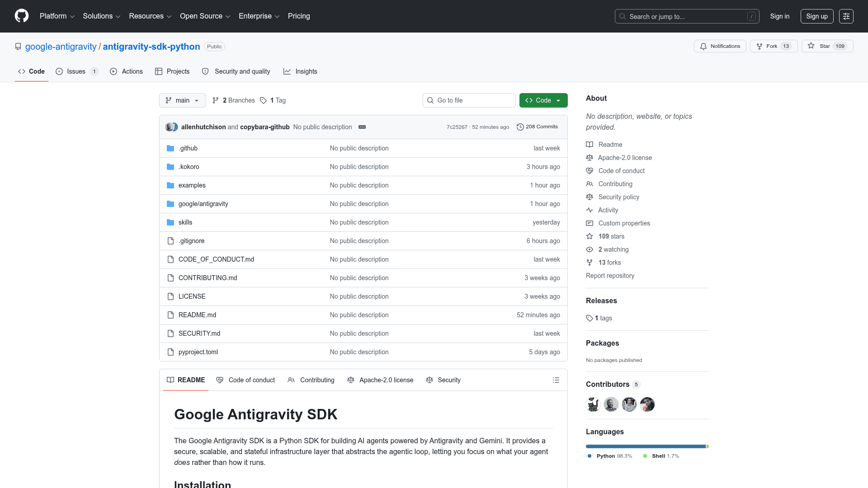The image size is (868, 488).
Task: View the 2 Branches link
Action: 234,100
